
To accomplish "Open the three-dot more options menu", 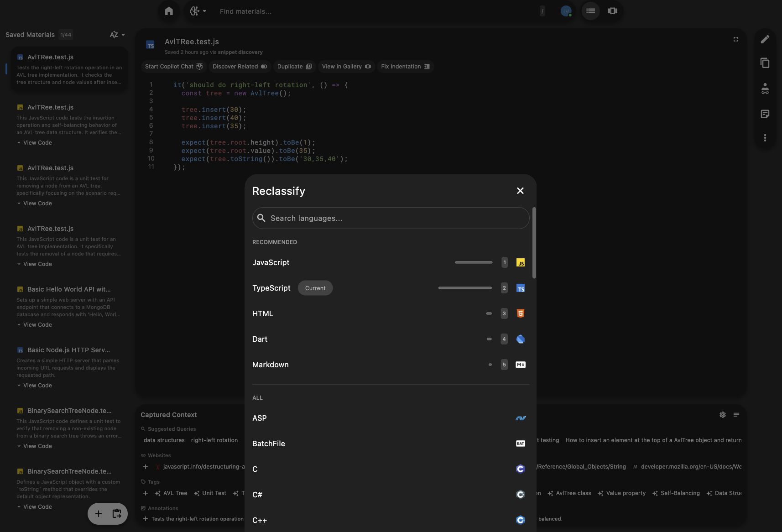I will point(765,138).
